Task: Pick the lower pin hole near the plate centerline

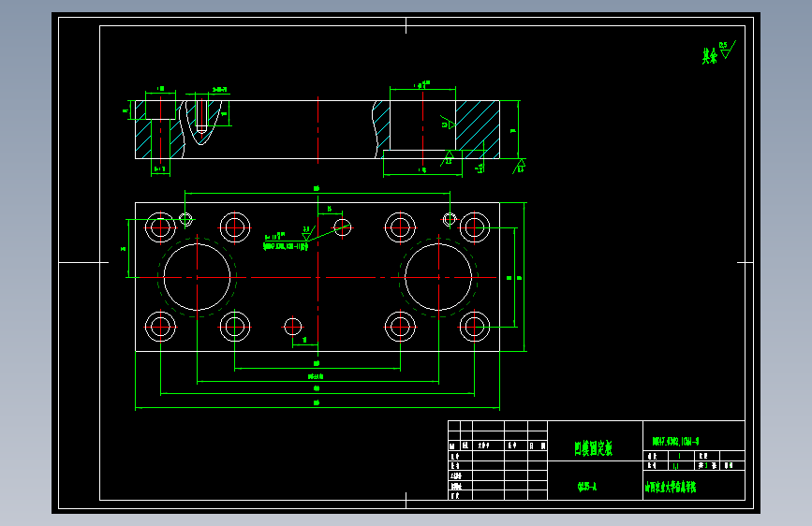Action: [x=292, y=327]
